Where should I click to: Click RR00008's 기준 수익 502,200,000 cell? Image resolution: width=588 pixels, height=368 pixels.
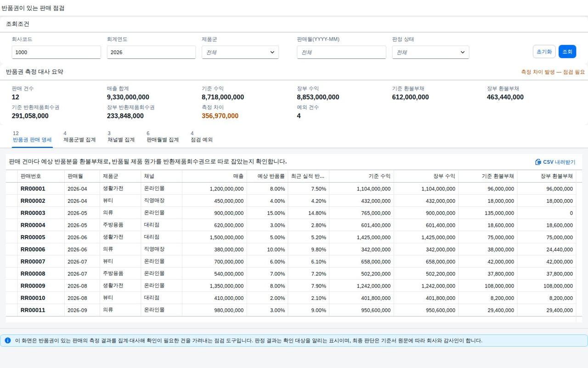pos(362,274)
